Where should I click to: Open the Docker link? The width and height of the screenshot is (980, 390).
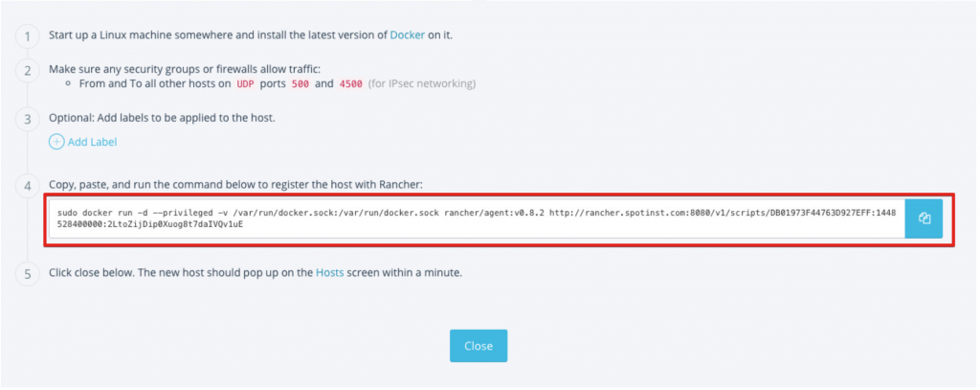tap(407, 35)
